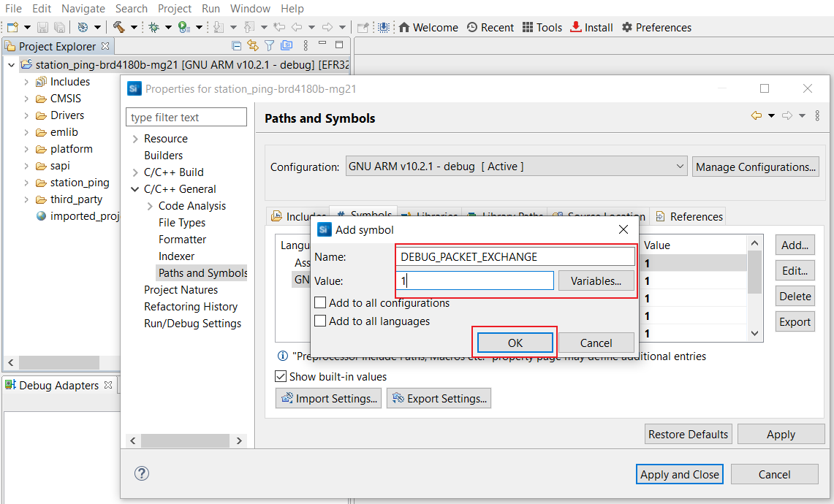This screenshot has height=504, width=834.
Task: Open the Project menu
Action: (x=175, y=8)
